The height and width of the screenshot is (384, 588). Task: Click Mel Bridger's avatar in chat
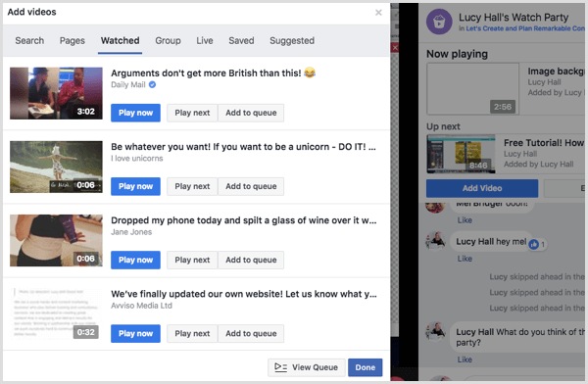point(435,207)
